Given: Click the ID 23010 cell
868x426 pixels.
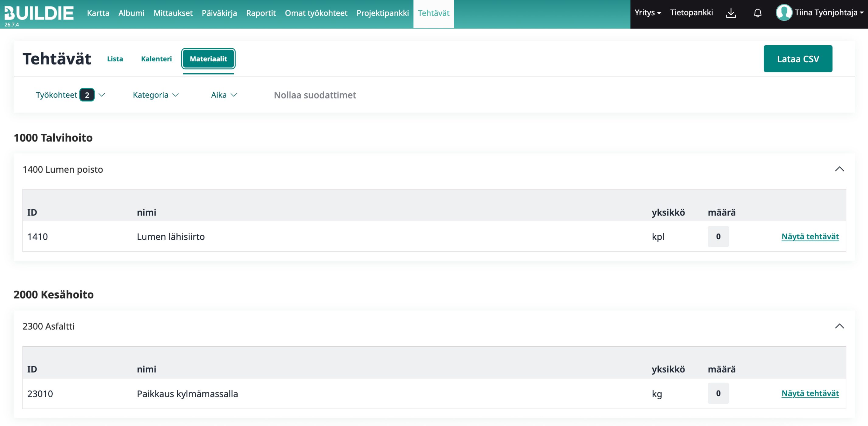Looking at the screenshot, I should [x=40, y=394].
